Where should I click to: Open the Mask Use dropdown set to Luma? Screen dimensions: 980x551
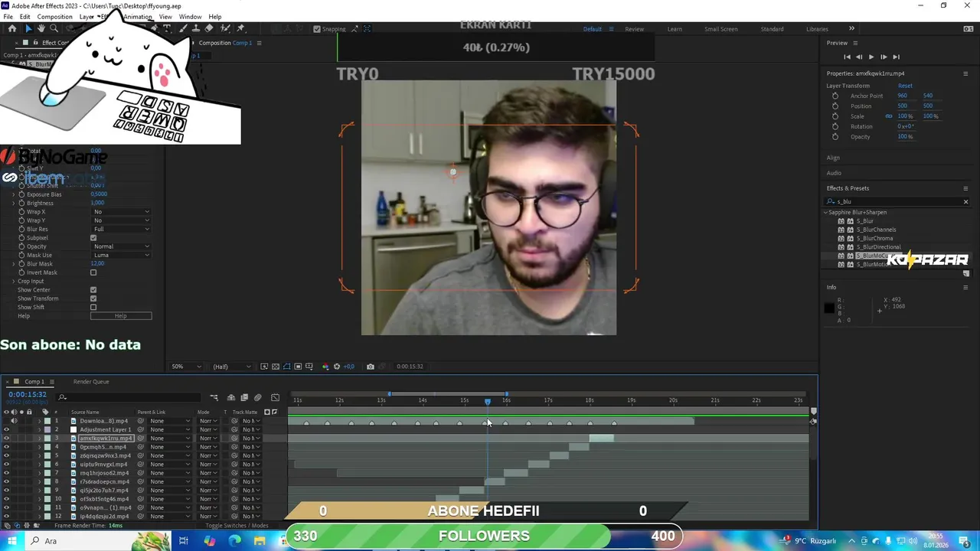coord(121,255)
